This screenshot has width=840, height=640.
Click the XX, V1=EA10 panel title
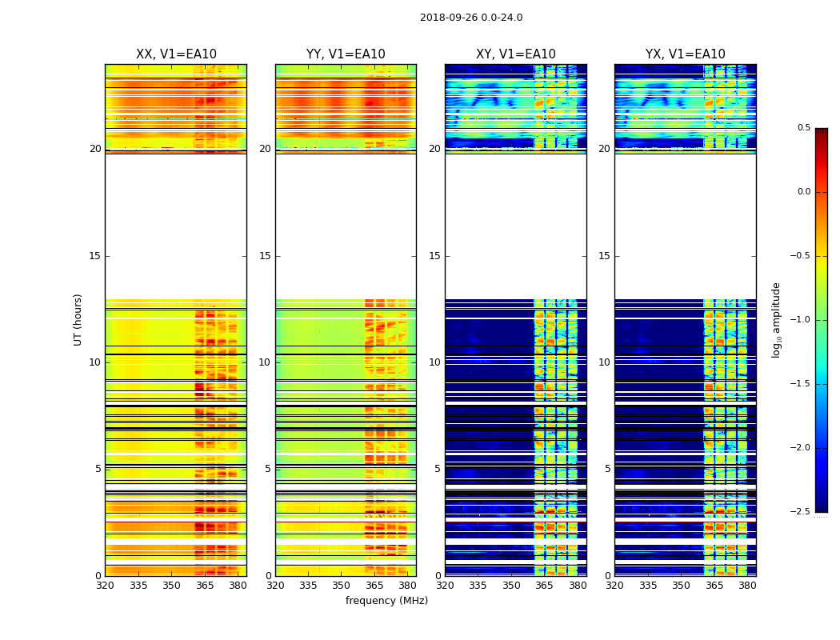(x=176, y=54)
